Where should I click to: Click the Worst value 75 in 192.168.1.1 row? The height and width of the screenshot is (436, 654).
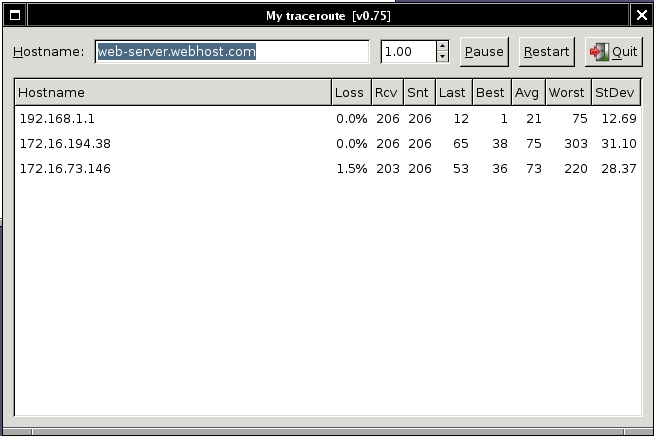click(580, 119)
